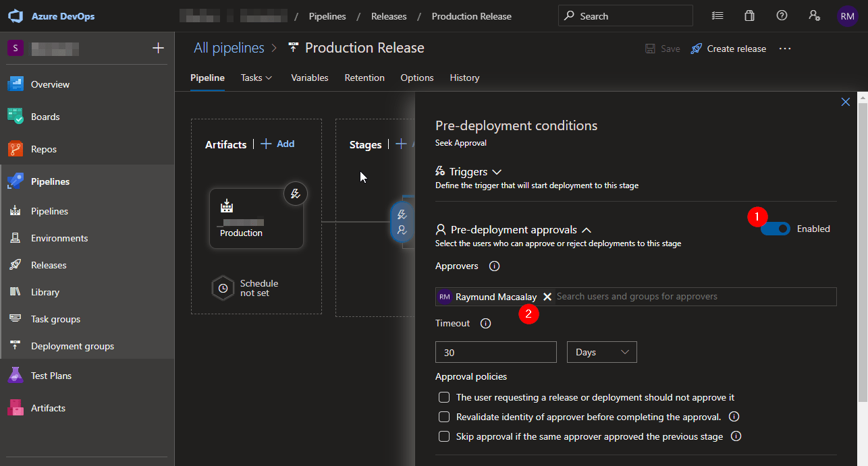
Task: Expand the Triggers section chevron
Action: click(497, 171)
